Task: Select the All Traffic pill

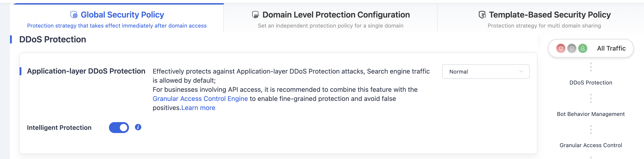Action: point(591,48)
